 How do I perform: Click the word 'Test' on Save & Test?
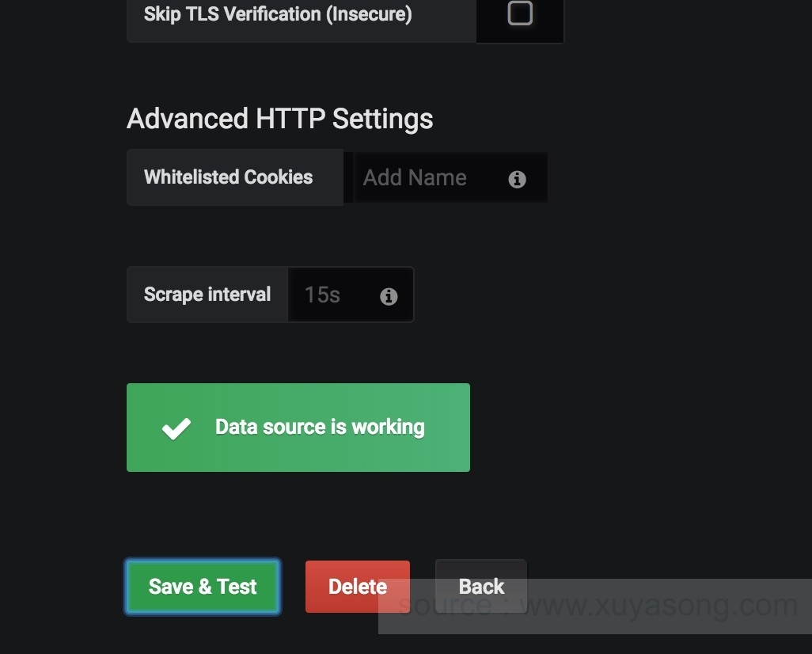tap(237, 587)
